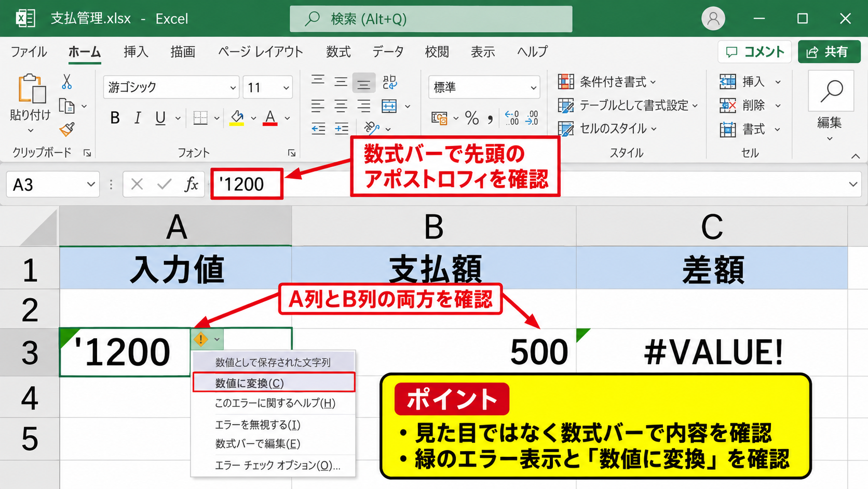Switch to the 校閲 tab
The image size is (868, 489).
437,51
